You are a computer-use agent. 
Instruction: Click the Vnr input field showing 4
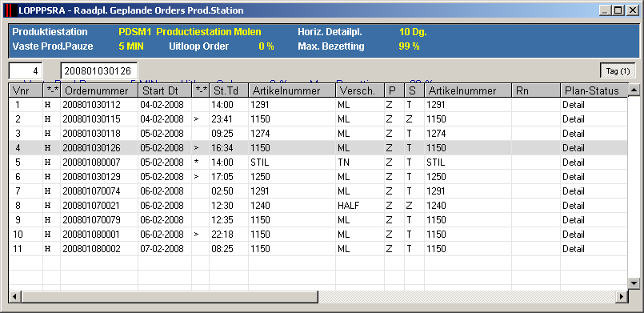pos(26,70)
